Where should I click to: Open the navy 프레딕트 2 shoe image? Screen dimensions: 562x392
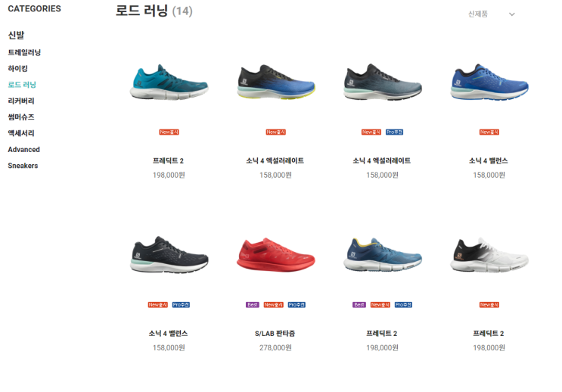pyautogui.click(x=383, y=254)
